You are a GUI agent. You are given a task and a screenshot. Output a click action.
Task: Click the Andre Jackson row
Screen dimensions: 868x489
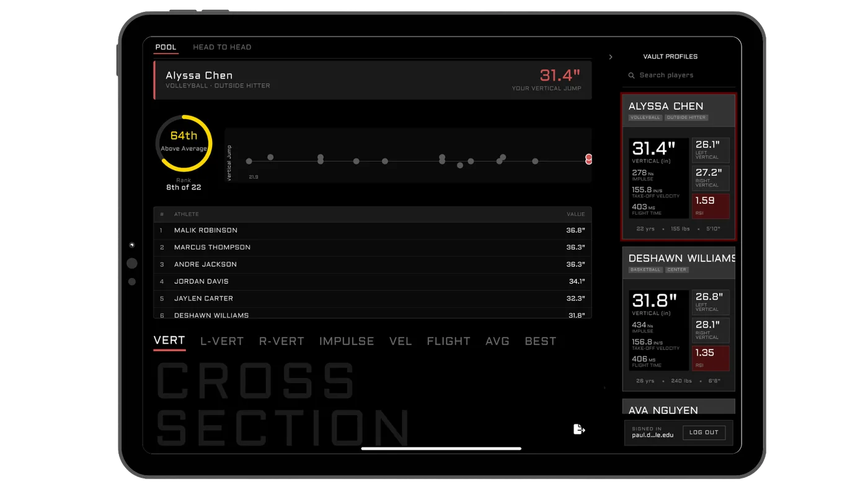(372, 264)
